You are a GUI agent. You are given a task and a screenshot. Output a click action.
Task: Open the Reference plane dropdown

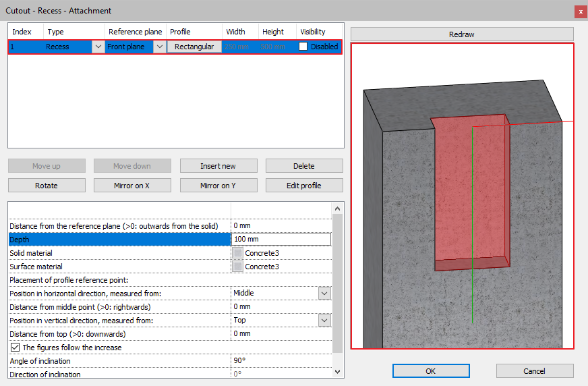(159, 47)
